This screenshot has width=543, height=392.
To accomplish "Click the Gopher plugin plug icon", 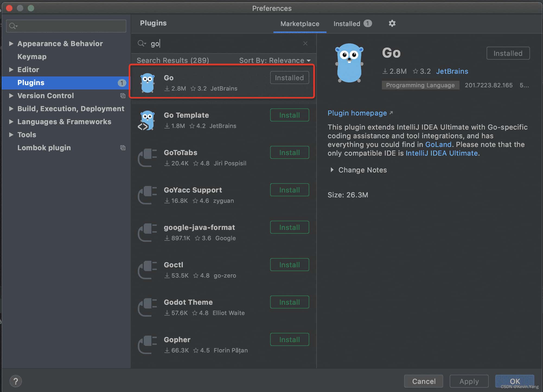I will 147,345.
